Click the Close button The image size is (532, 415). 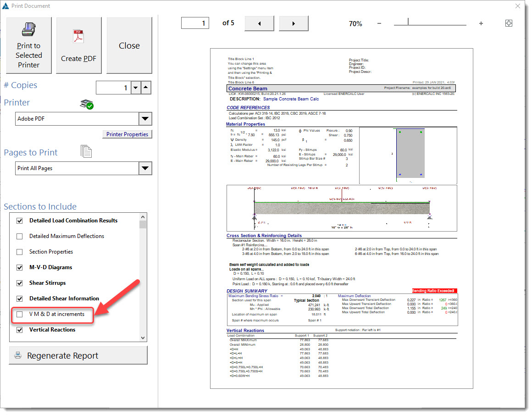129,45
